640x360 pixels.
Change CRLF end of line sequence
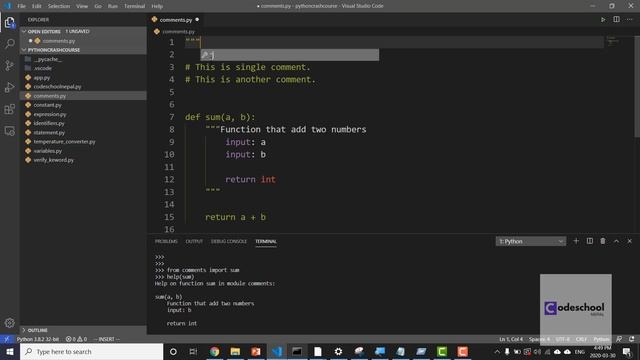pyautogui.click(x=581, y=339)
